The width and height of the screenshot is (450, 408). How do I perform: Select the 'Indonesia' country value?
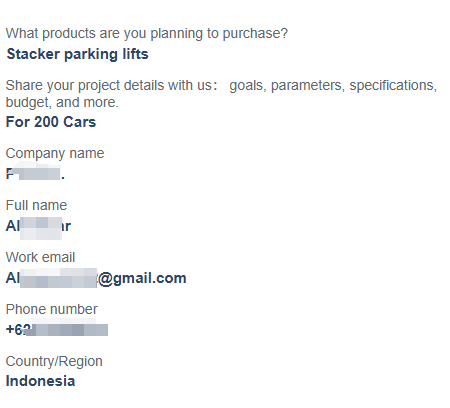pos(40,381)
